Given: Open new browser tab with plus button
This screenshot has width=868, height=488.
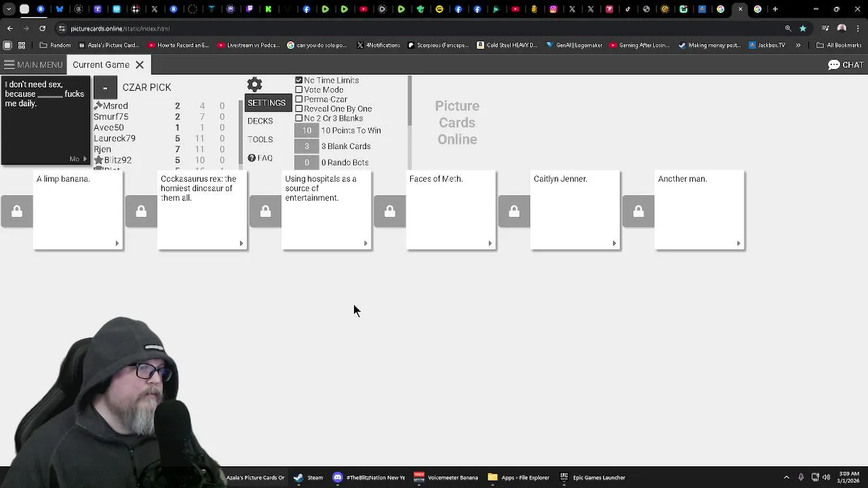Looking at the screenshot, I should click(x=775, y=9).
